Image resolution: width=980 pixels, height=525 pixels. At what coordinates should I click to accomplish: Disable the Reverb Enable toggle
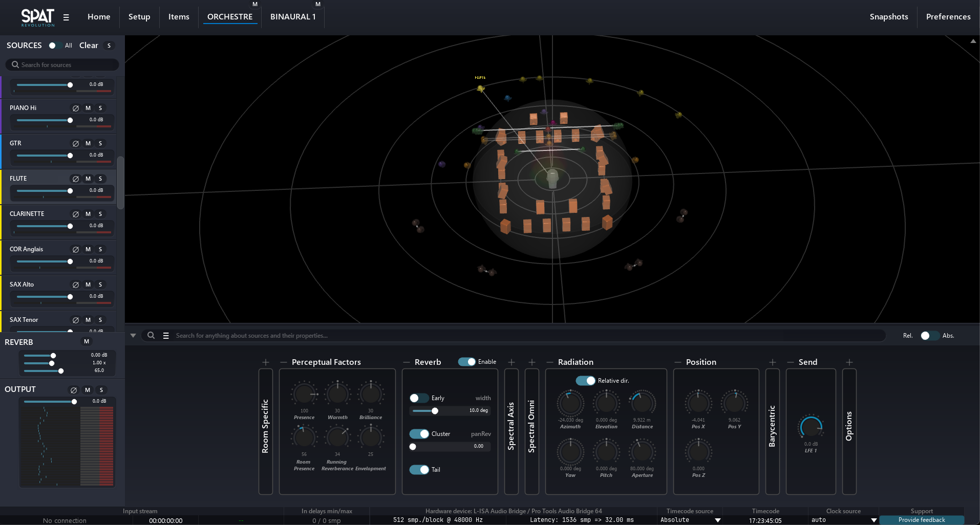pos(466,362)
